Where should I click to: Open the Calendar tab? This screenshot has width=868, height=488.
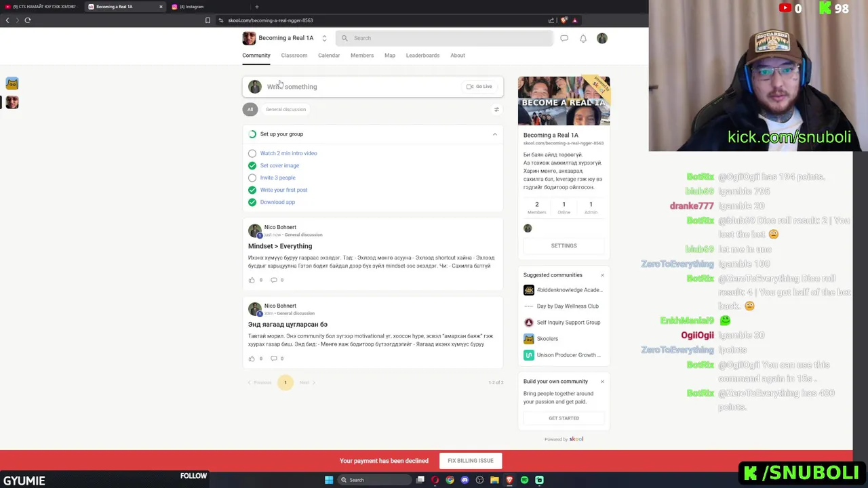point(329,56)
